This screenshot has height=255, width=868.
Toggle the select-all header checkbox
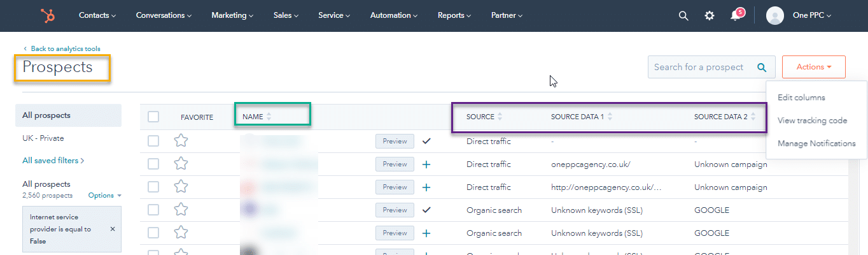pyautogui.click(x=153, y=117)
